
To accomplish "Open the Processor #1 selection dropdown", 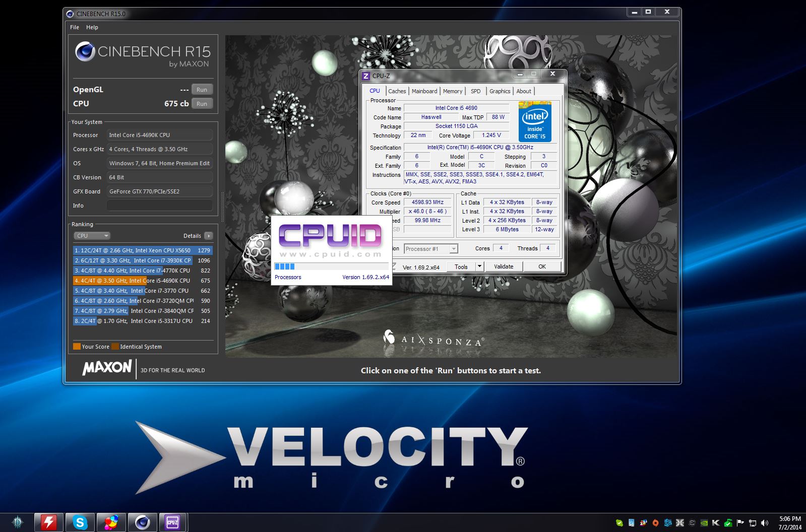I will [431, 249].
